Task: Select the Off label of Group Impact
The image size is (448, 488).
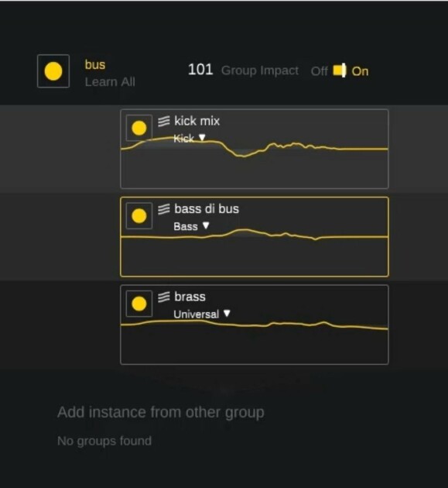Action: tap(320, 71)
